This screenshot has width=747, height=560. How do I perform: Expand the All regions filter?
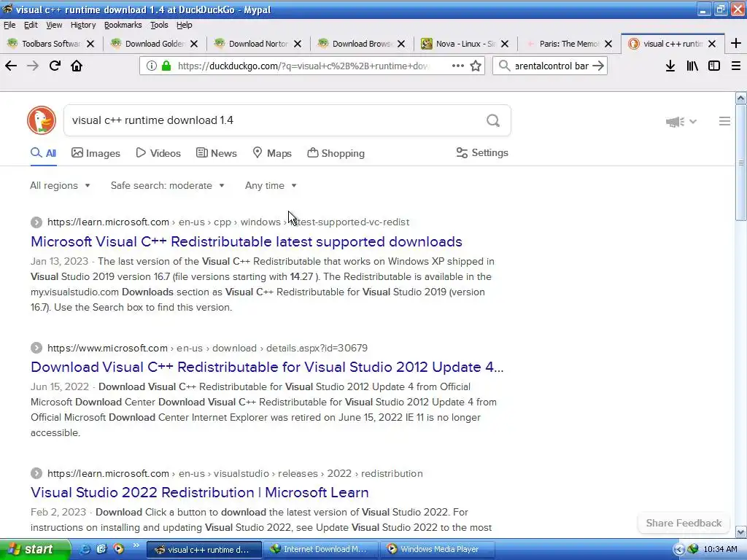[60, 186]
